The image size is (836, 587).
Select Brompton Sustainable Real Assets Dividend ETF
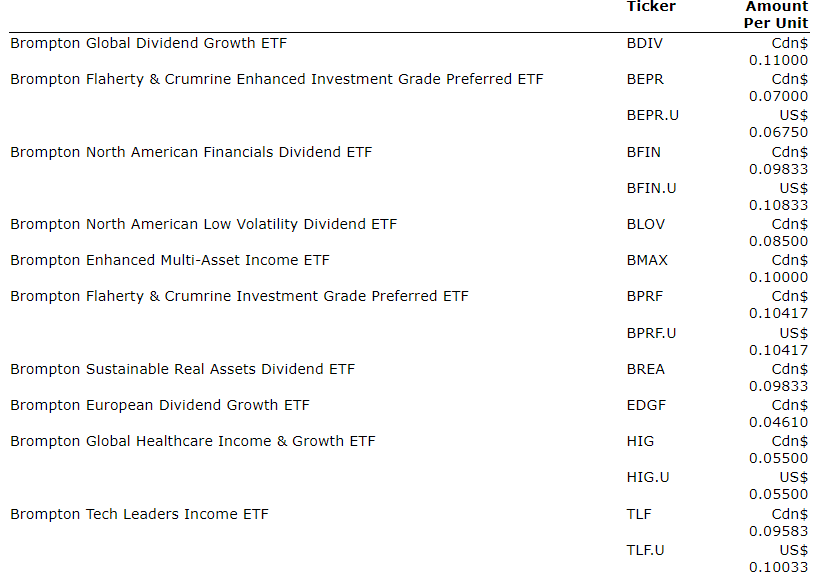tap(182, 369)
